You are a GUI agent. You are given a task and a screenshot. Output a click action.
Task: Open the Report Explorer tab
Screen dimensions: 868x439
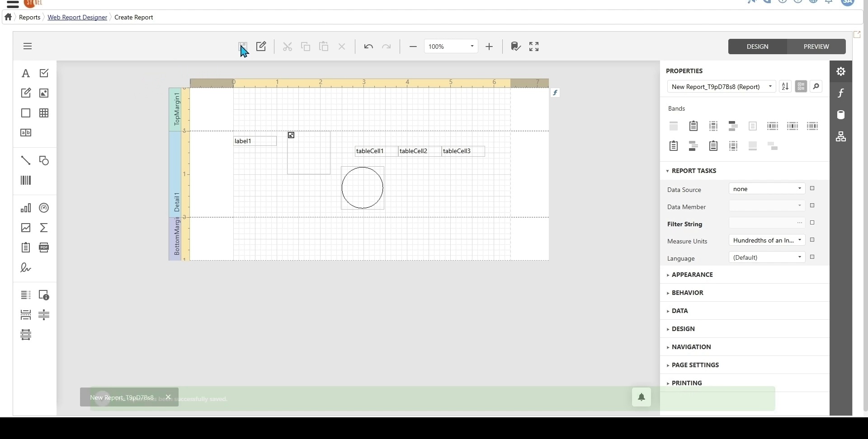[x=841, y=136]
